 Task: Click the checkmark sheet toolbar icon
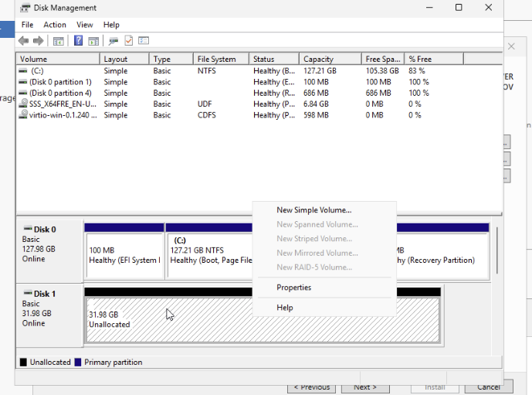pyautogui.click(x=128, y=41)
